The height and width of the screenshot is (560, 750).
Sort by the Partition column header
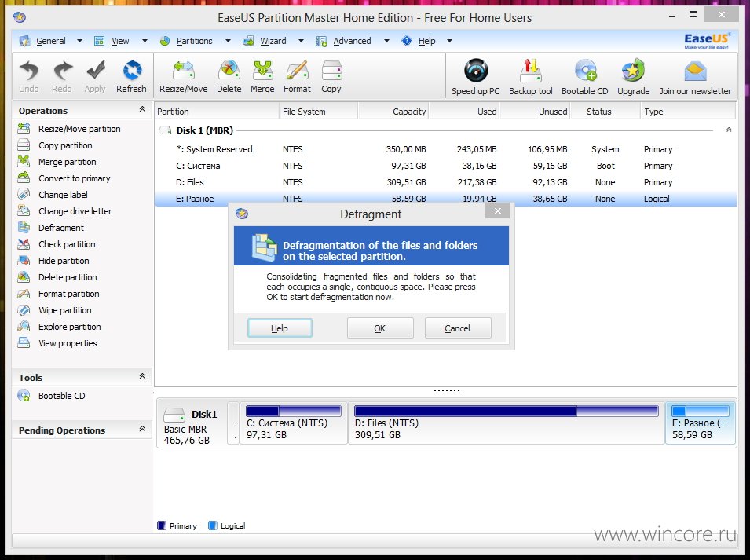tap(217, 112)
